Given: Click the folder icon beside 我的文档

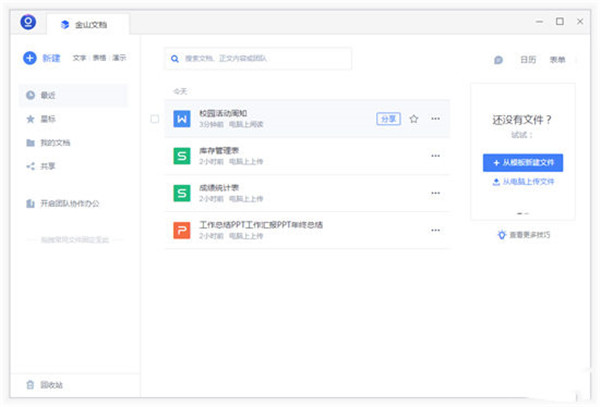Looking at the screenshot, I should (30, 143).
